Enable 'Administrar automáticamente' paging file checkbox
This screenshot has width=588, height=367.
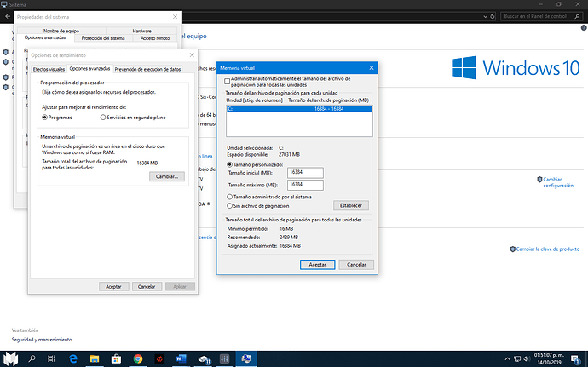pyautogui.click(x=227, y=80)
